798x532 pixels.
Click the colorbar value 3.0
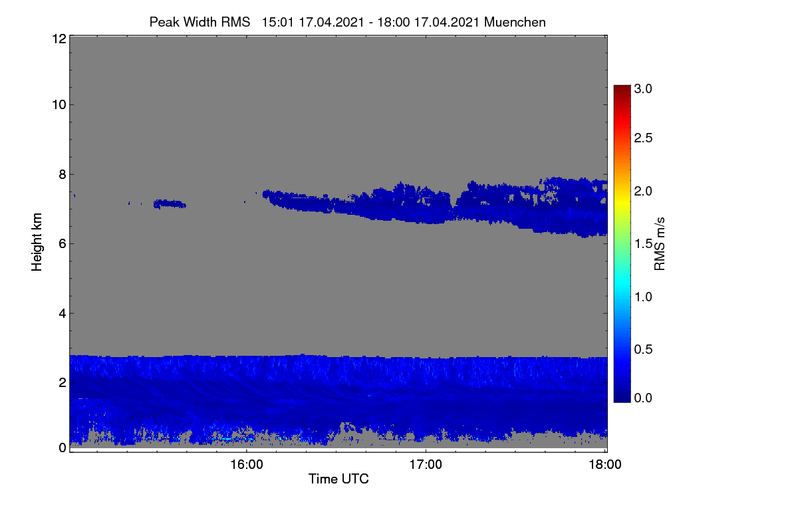pyautogui.click(x=643, y=88)
